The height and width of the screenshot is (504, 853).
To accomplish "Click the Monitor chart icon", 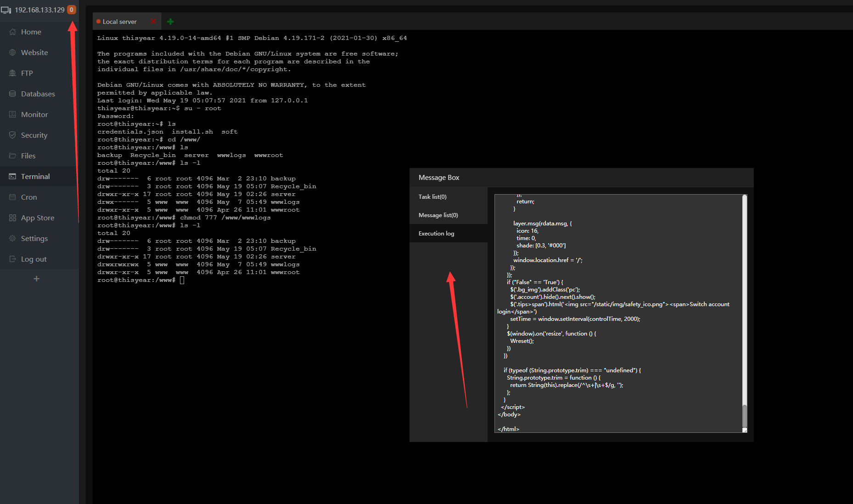I will click(x=12, y=115).
